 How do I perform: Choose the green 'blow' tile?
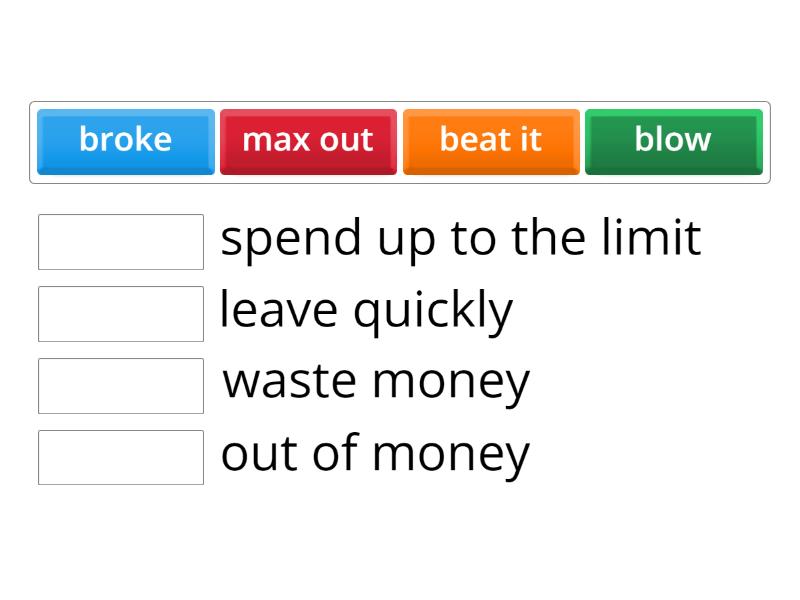coord(673,141)
